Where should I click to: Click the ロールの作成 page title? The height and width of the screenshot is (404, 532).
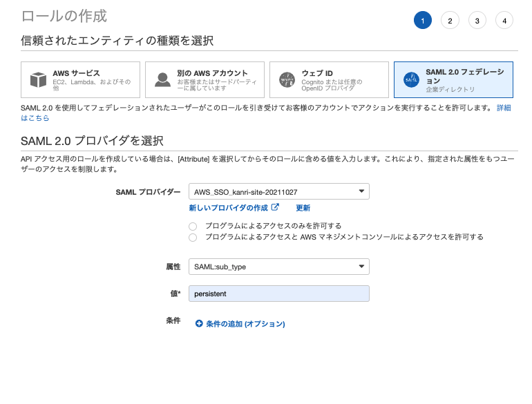[x=64, y=17]
